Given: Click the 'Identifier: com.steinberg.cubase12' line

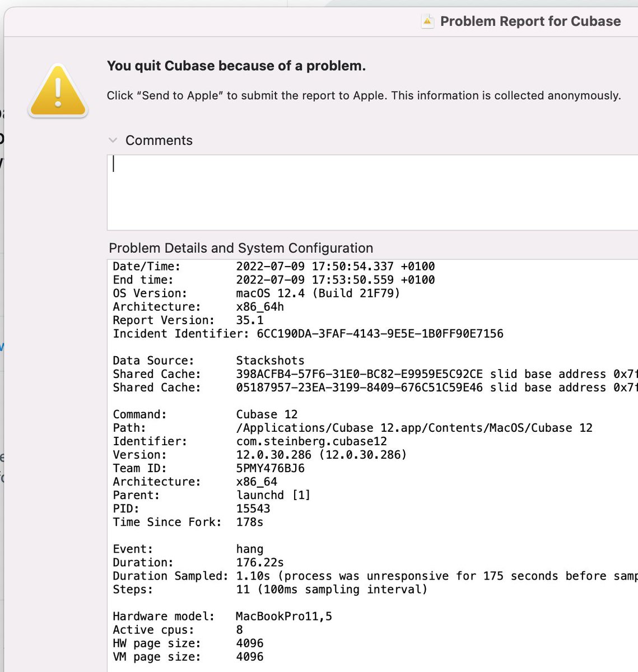Looking at the screenshot, I should coord(250,441).
